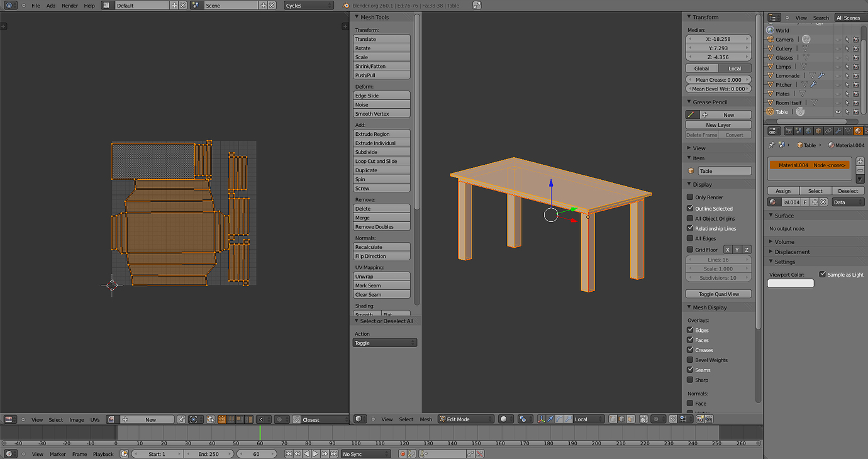868x459 pixels.
Task: Click the Mean Crease value slider
Action: 718,80
